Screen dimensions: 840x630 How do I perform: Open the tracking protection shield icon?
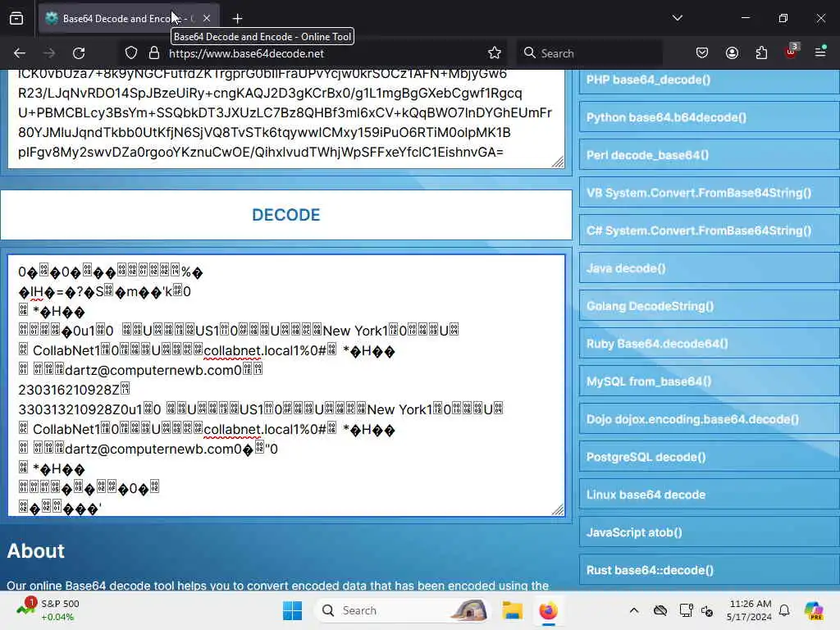click(x=131, y=53)
